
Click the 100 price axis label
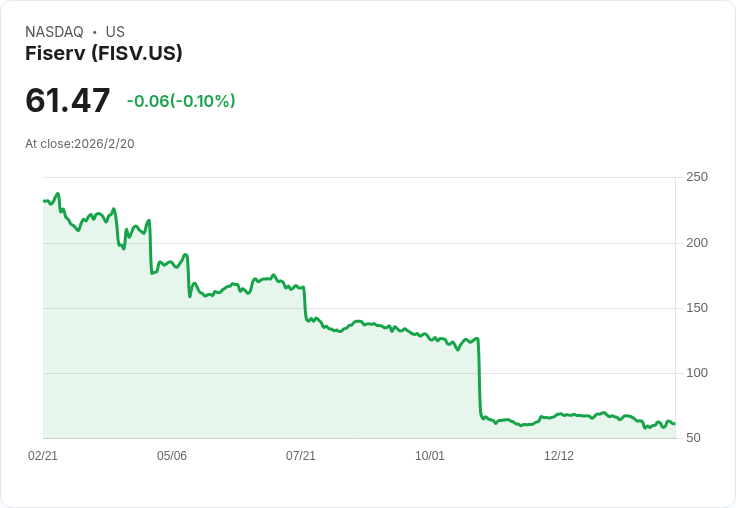click(x=697, y=373)
